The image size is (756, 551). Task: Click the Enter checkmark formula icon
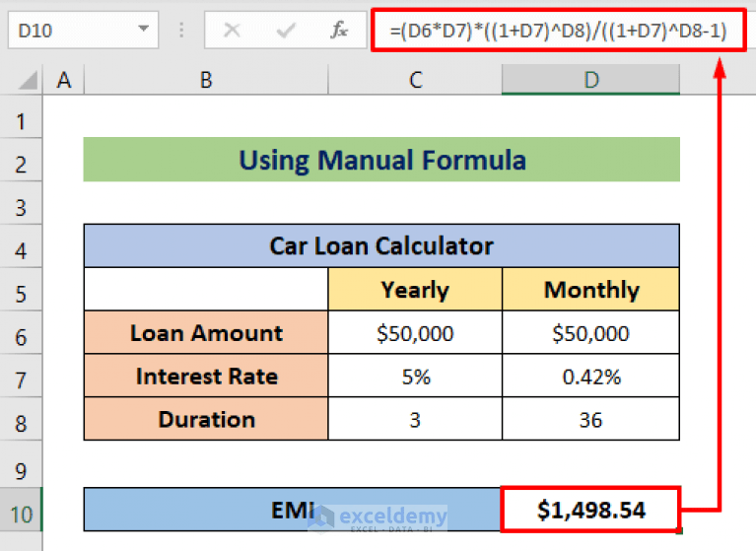(286, 31)
